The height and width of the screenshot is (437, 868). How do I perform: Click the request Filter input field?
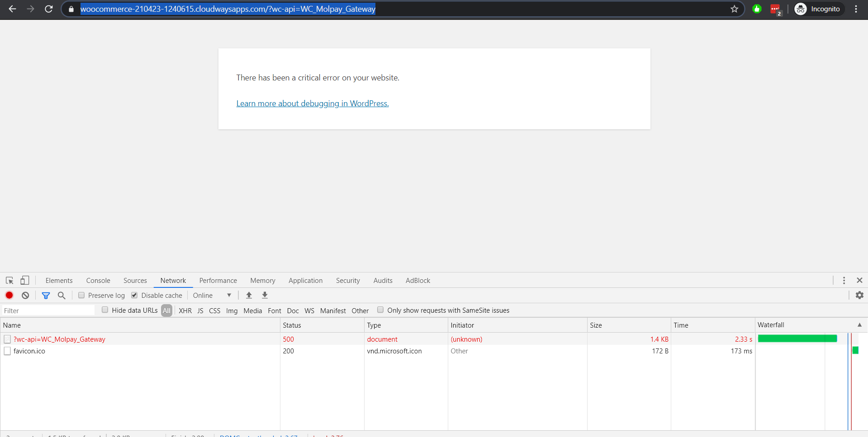point(47,310)
